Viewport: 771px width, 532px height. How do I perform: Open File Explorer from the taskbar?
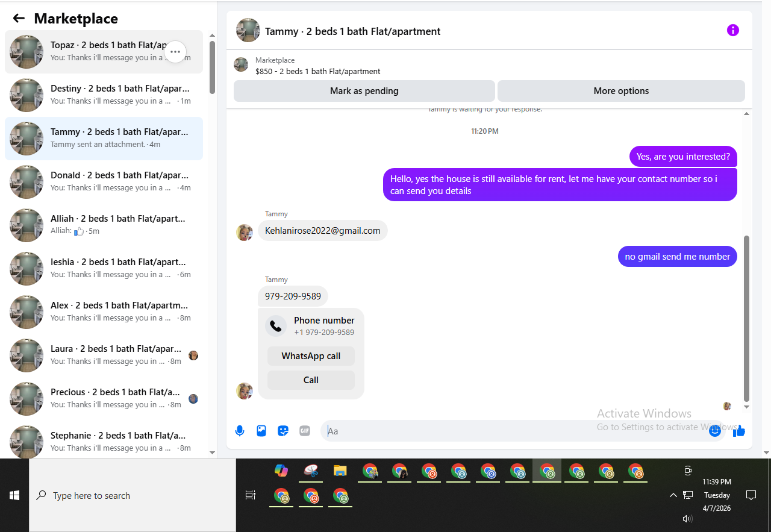click(340, 471)
